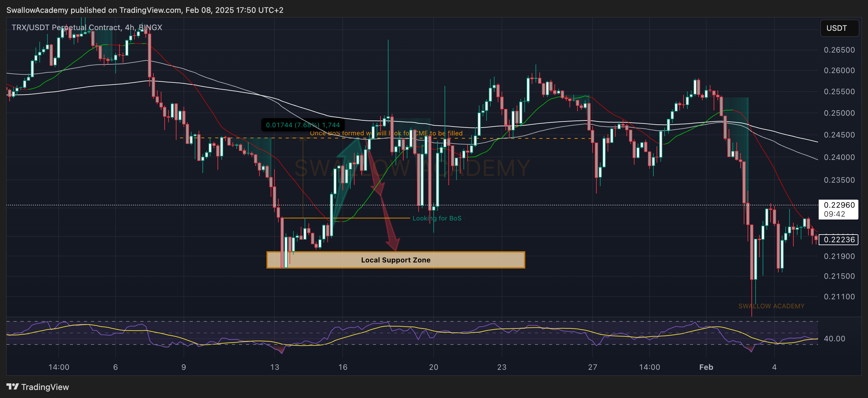The height and width of the screenshot is (398, 868).
Task: Click the 40.00 RSI axis label
Action: click(834, 339)
